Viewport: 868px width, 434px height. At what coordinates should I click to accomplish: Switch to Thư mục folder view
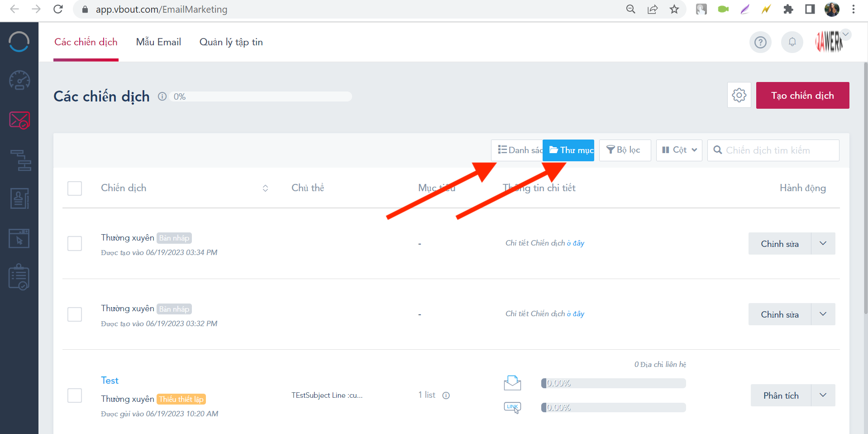click(568, 150)
